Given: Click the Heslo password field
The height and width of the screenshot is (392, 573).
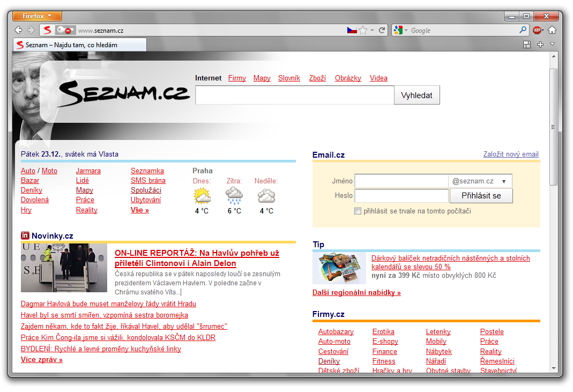Looking at the screenshot, I should pos(401,196).
